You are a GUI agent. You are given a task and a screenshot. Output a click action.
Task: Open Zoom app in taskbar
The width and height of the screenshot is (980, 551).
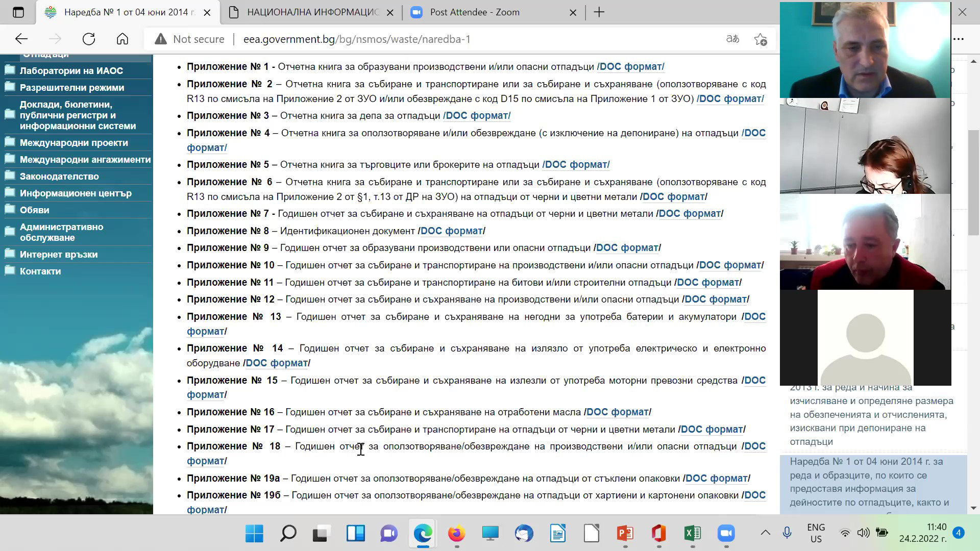726,534
